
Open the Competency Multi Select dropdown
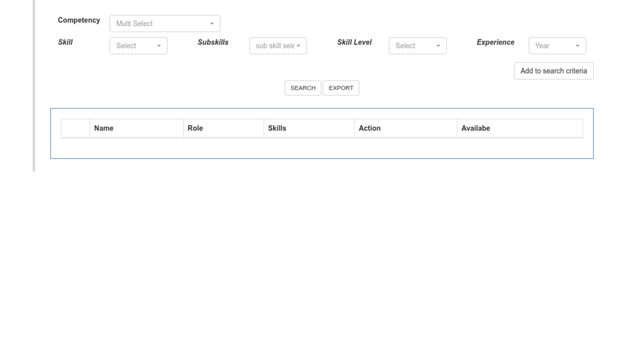pos(164,23)
